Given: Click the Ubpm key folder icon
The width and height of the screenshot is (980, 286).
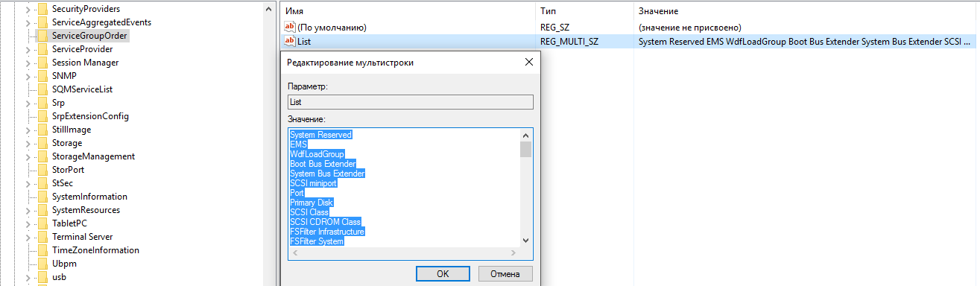Looking at the screenshot, I should coord(43,264).
